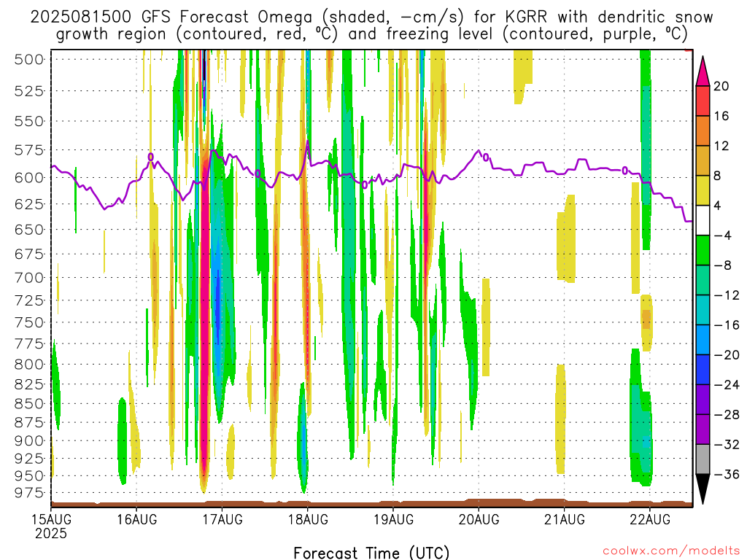
Task: Click the 600 pressure level label
Action: click(29, 178)
